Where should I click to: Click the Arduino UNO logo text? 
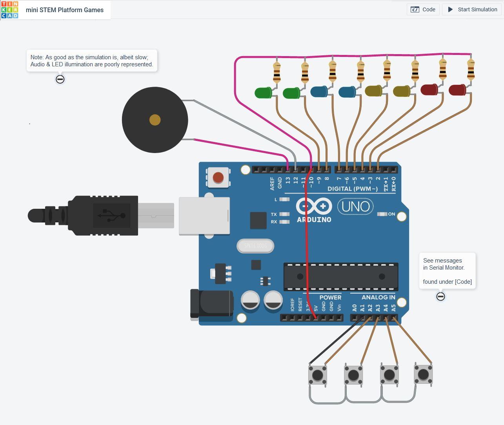pyautogui.click(x=355, y=206)
